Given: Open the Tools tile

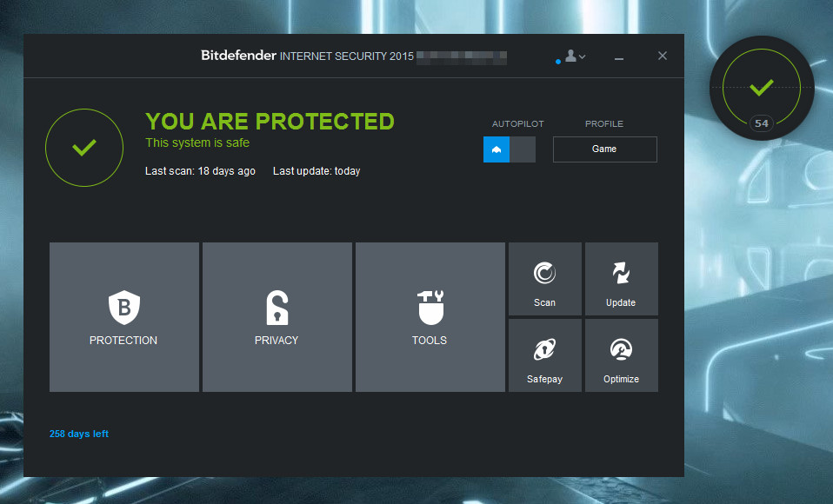Looking at the screenshot, I should click(x=430, y=317).
